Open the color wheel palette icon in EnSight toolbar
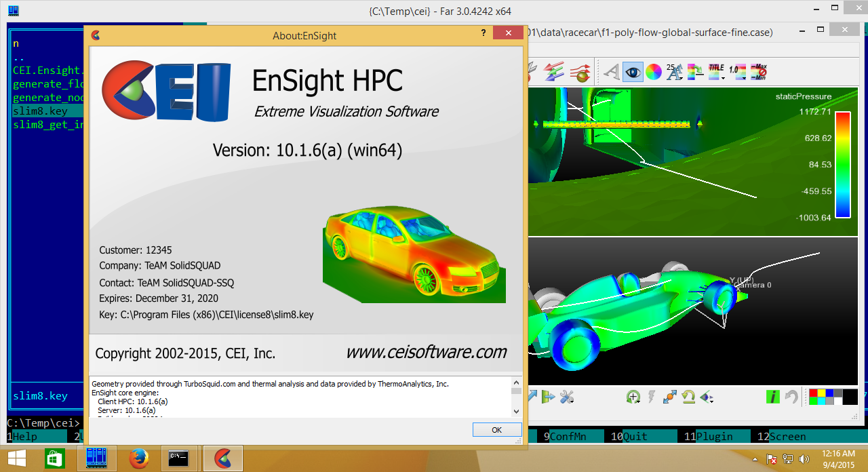 [653, 71]
